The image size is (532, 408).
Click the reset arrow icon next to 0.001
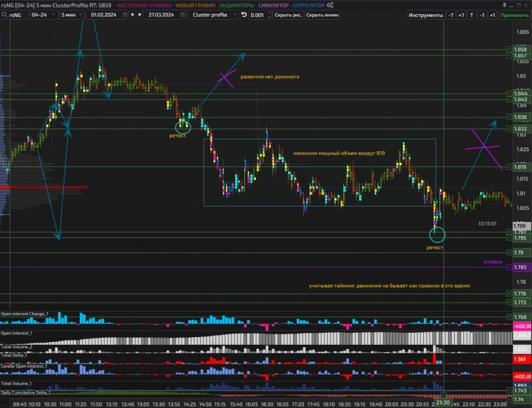coord(244,14)
